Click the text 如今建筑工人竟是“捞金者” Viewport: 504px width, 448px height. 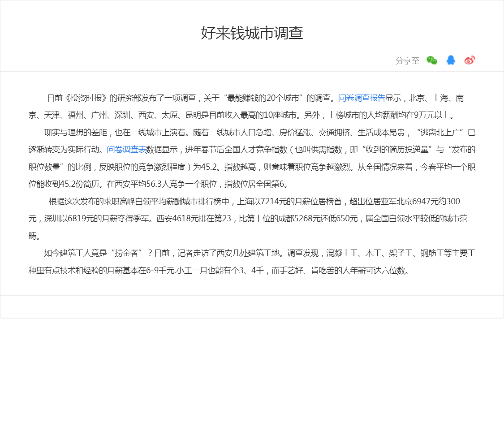(x=93, y=253)
